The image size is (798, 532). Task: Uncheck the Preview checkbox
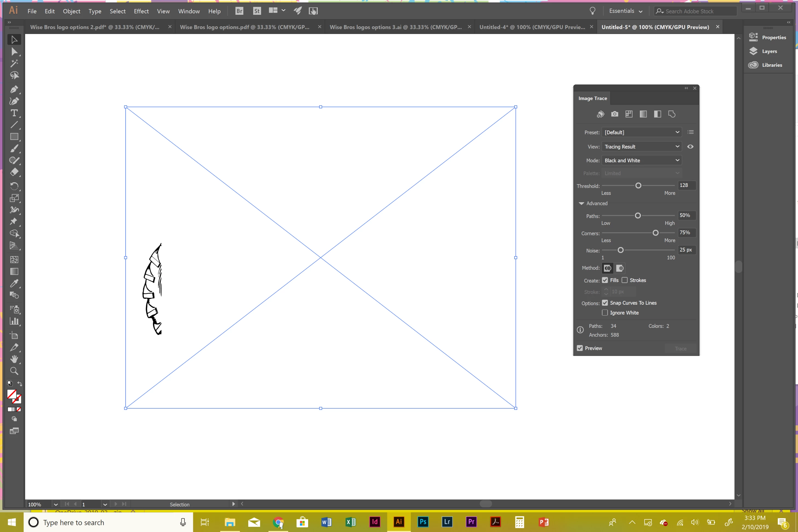coord(580,348)
